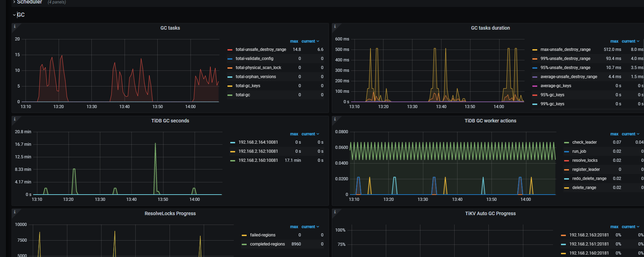Viewport: 644px width, 257px height.
Task: Expand the Scheduler row section
Action: click(29, 2)
